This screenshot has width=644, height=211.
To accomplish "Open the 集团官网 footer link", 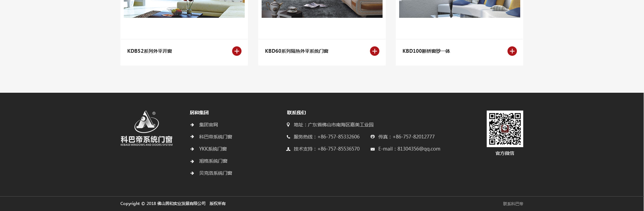I will (208, 125).
